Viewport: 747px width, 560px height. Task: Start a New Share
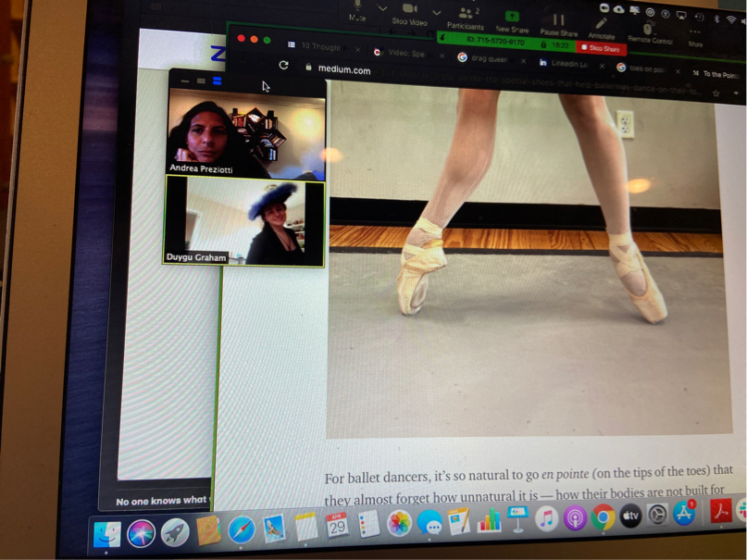click(x=512, y=22)
